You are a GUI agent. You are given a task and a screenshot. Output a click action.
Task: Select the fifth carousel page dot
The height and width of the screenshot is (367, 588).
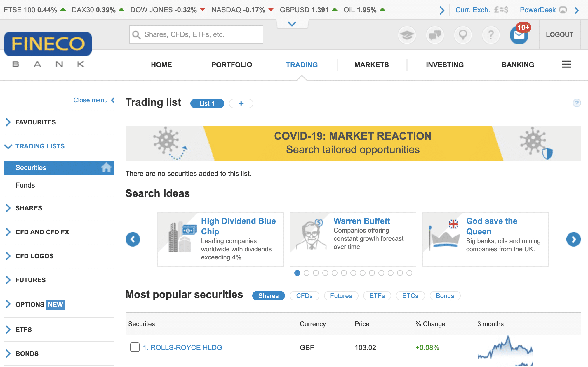pyautogui.click(x=335, y=273)
